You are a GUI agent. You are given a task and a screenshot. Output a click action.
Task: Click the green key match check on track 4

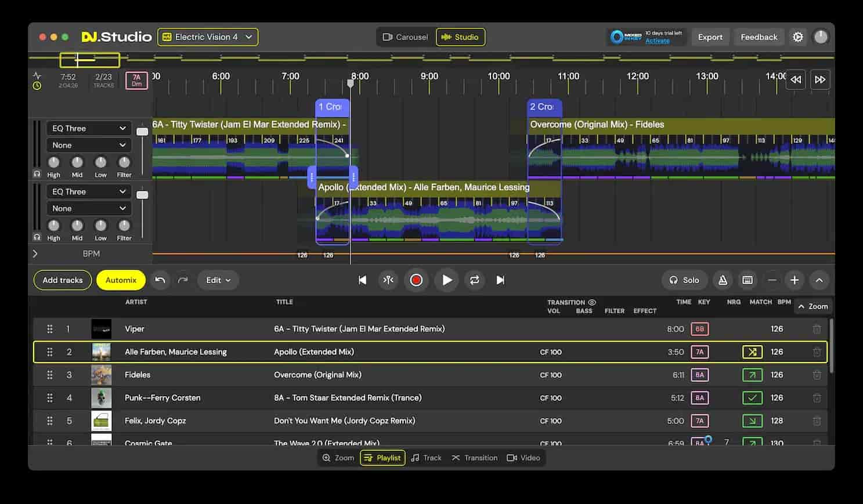click(x=752, y=398)
